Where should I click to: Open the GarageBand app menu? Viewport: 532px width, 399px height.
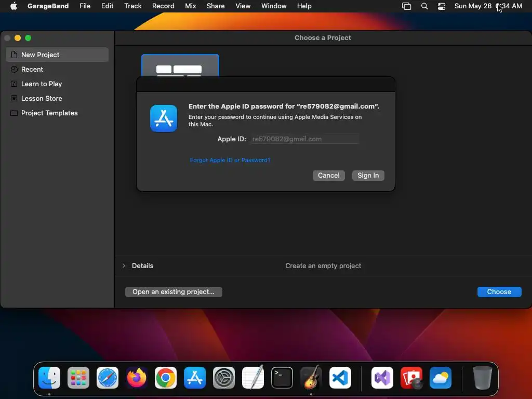[x=48, y=6]
